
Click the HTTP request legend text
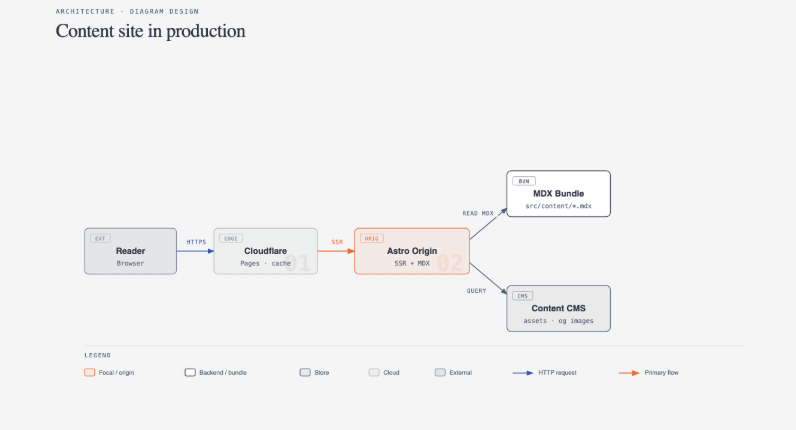[557, 373]
